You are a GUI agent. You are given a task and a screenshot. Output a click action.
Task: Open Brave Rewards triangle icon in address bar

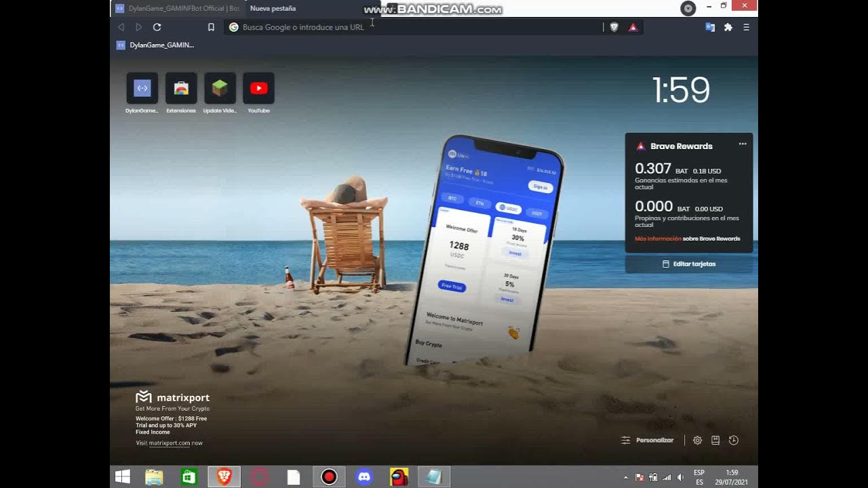tap(633, 27)
